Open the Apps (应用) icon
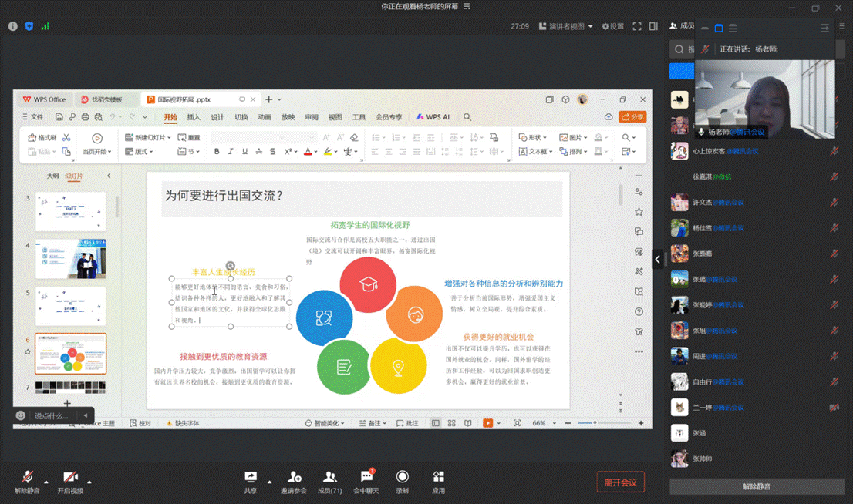 (438, 478)
